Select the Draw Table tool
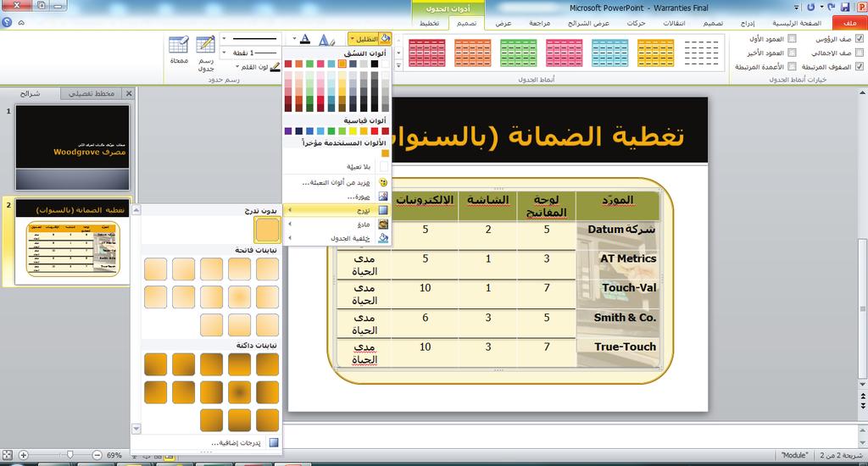 tap(206, 53)
